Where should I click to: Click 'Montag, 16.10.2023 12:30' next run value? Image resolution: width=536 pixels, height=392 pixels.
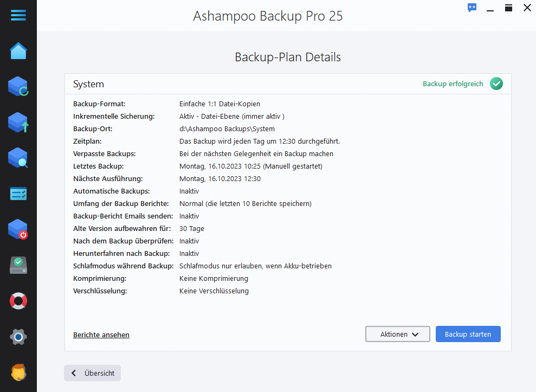pyautogui.click(x=220, y=179)
